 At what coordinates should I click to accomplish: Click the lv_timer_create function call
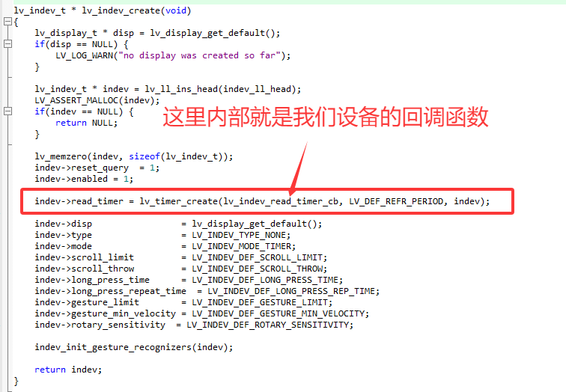179,201
